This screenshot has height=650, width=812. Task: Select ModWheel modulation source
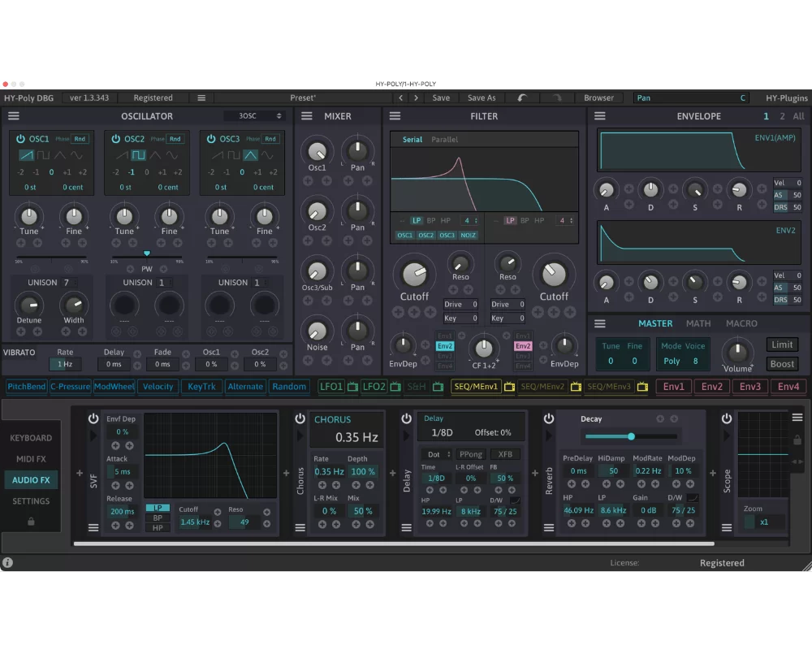pos(114,387)
